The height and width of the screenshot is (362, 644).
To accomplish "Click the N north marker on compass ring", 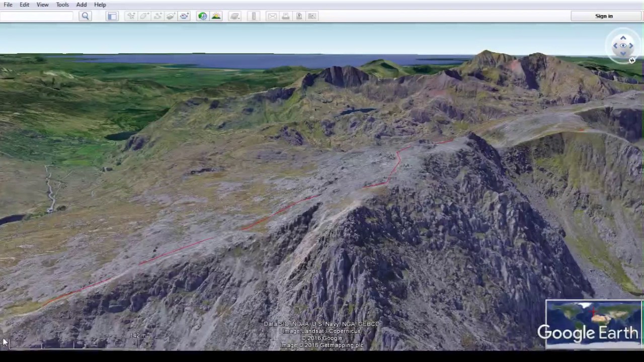I will coord(632,60).
